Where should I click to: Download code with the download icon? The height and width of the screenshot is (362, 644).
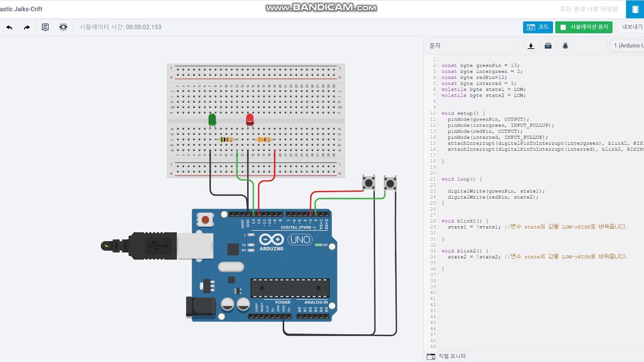click(530, 46)
